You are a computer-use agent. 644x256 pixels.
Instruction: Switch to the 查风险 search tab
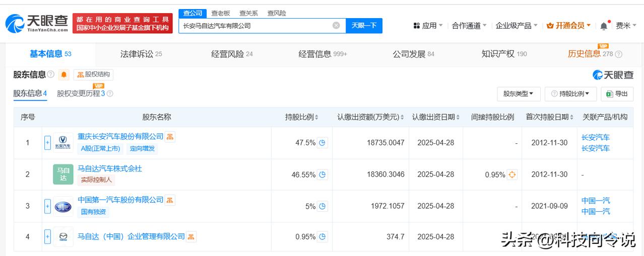click(x=277, y=13)
